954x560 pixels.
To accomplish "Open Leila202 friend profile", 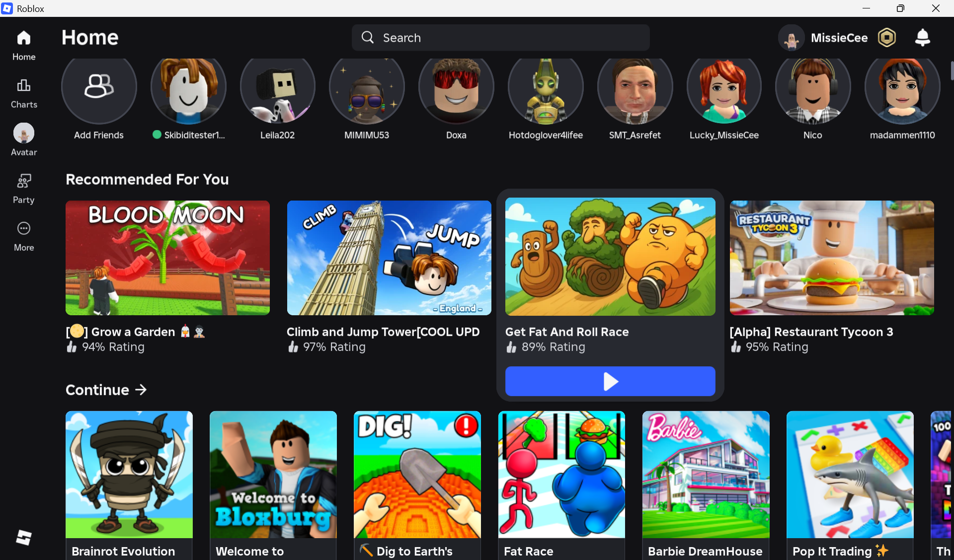I will pos(277,88).
